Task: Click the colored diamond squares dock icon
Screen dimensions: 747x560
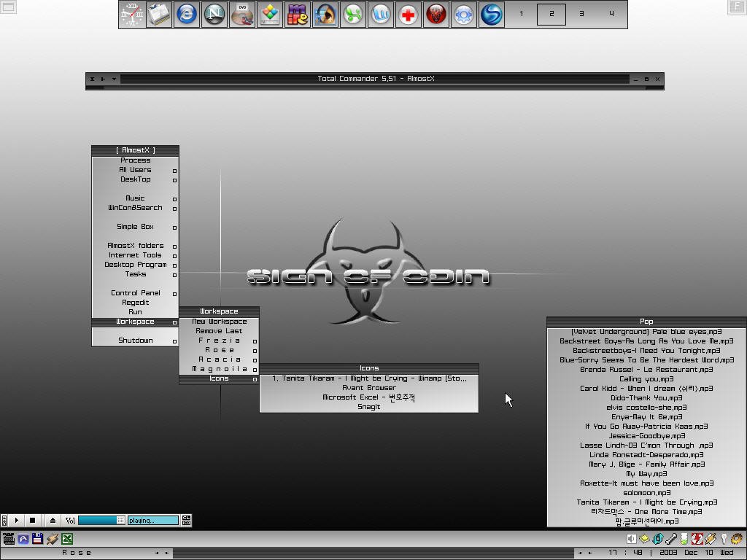Action: [x=270, y=15]
